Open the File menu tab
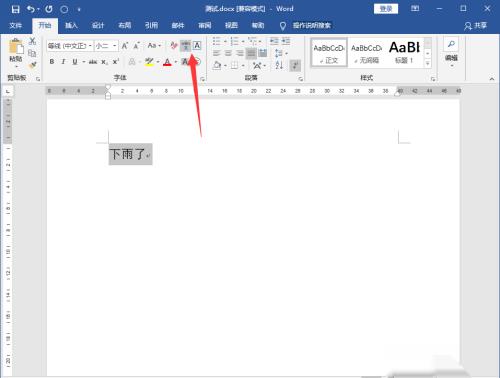 (16, 25)
